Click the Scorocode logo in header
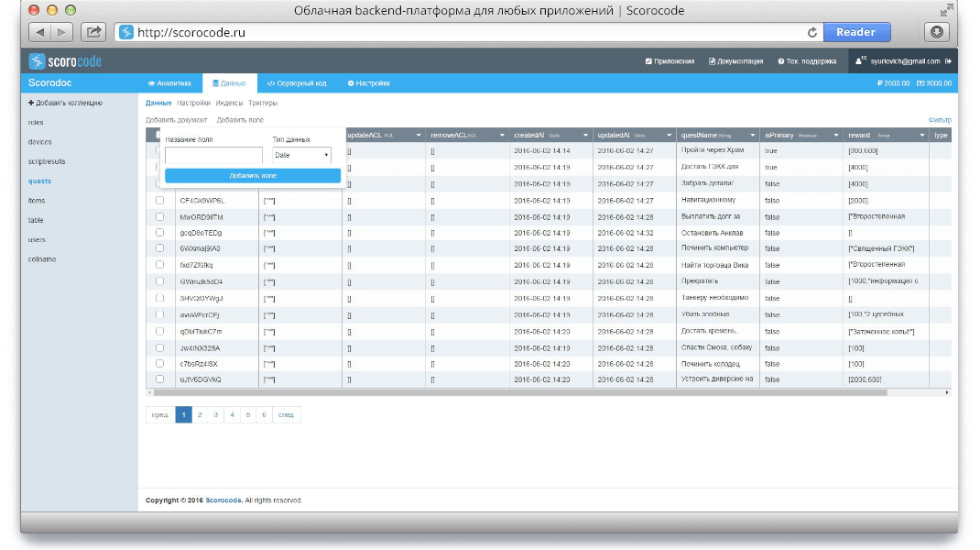 click(65, 61)
